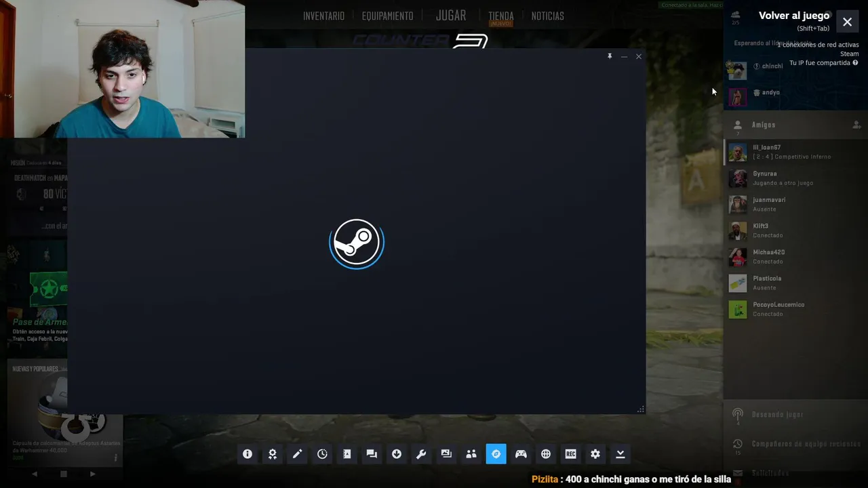Select friend PocoyoLeucemico in the list
The image size is (868, 488).
pos(795,309)
